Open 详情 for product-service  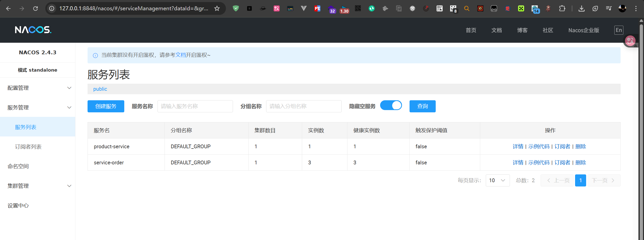(518, 147)
